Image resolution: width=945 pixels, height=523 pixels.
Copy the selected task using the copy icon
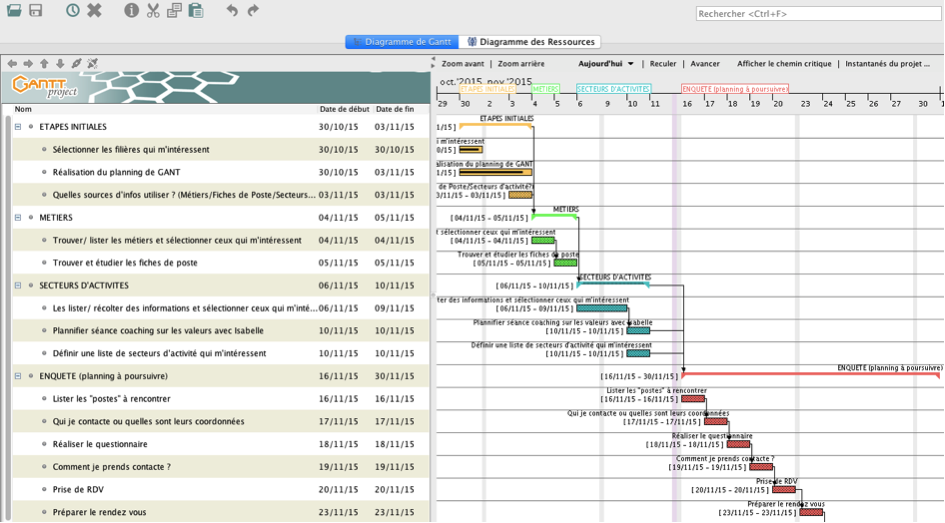[x=174, y=10]
